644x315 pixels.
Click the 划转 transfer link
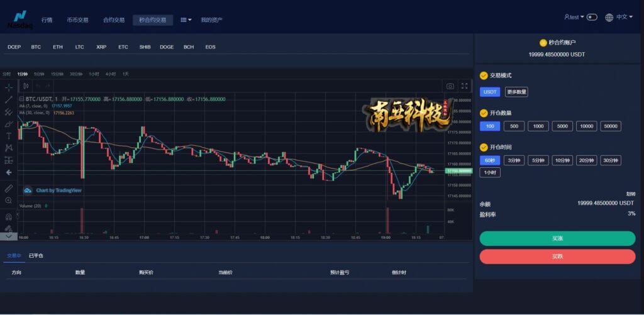click(x=630, y=194)
